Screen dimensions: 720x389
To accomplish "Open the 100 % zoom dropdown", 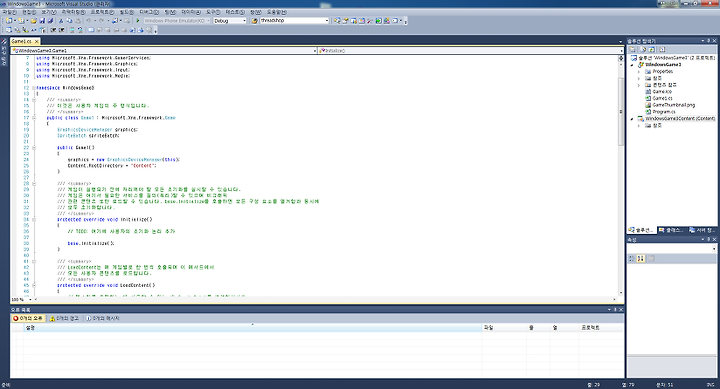I will (x=30, y=299).
